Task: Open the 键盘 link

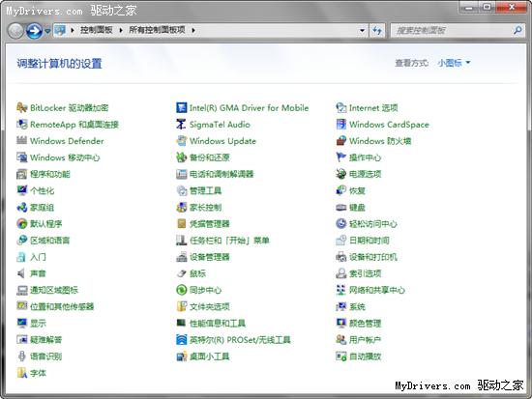Action: [x=357, y=207]
